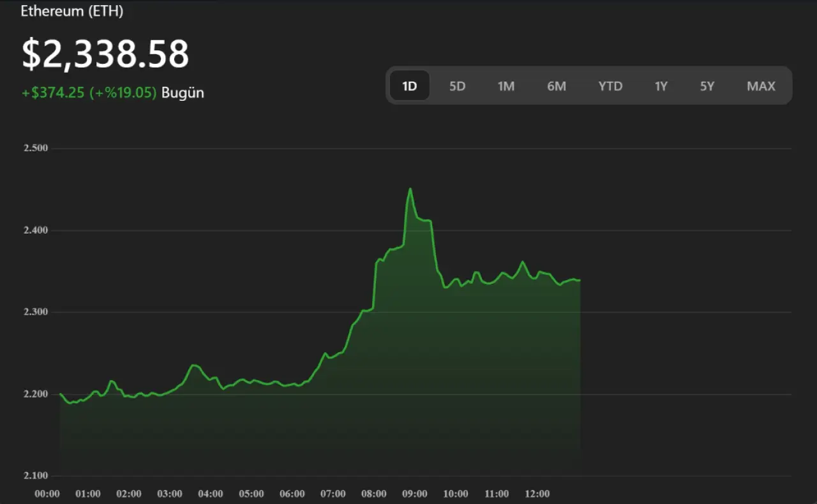Screen dimensions: 817x504
Task: Click the 00:00 time axis label
Action: coord(47,494)
